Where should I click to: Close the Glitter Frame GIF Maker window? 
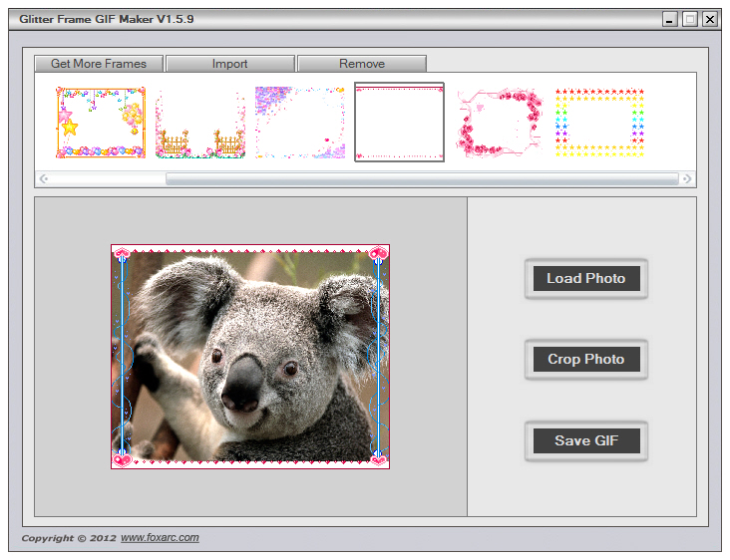point(710,19)
